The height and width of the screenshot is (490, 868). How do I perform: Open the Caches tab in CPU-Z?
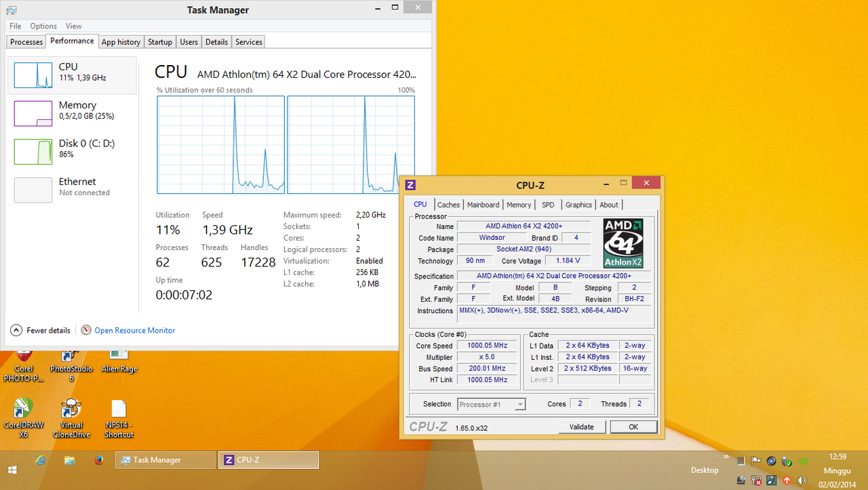tap(448, 205)
